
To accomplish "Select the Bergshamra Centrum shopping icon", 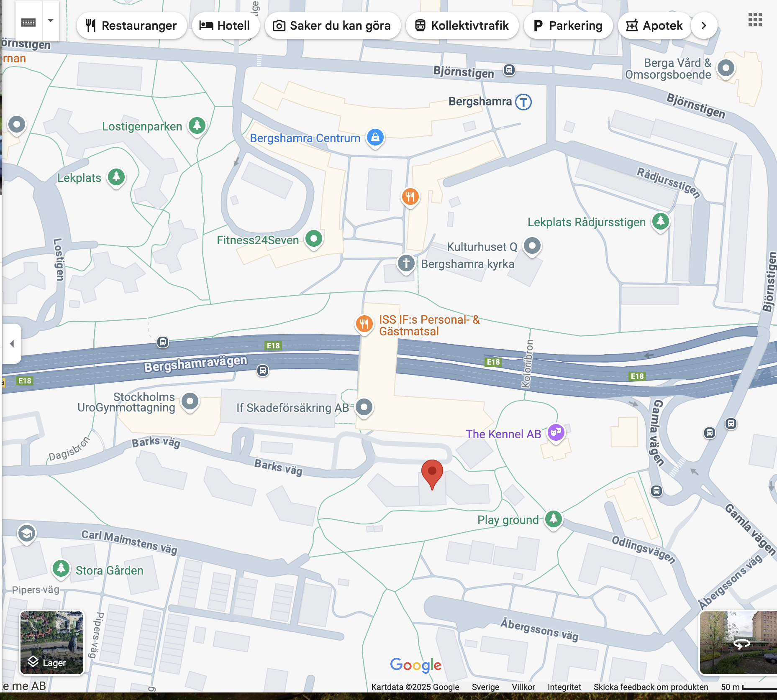I will point(375,137).
